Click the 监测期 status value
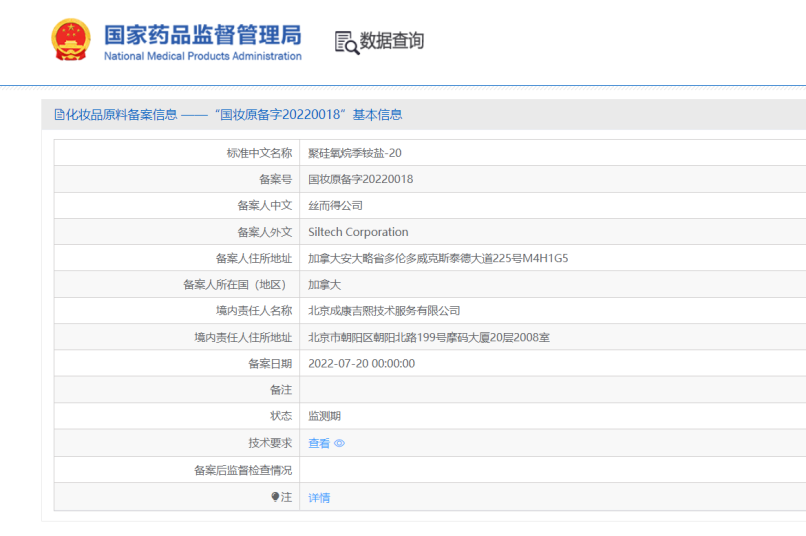806x536 pixels. point(324,416)
